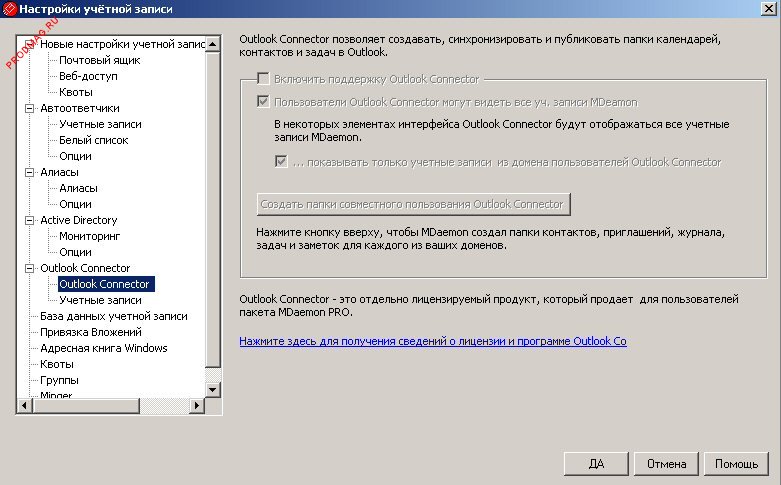This screenshot has height=485, width=781.
Task: Collapse the Active Directory tree node
Action: click(x=29, y=220)
